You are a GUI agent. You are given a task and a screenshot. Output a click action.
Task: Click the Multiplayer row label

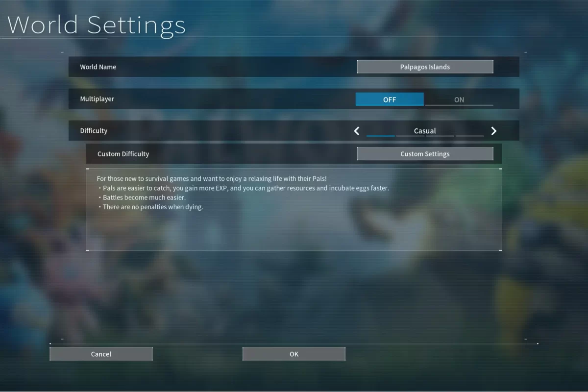[97, 99]
